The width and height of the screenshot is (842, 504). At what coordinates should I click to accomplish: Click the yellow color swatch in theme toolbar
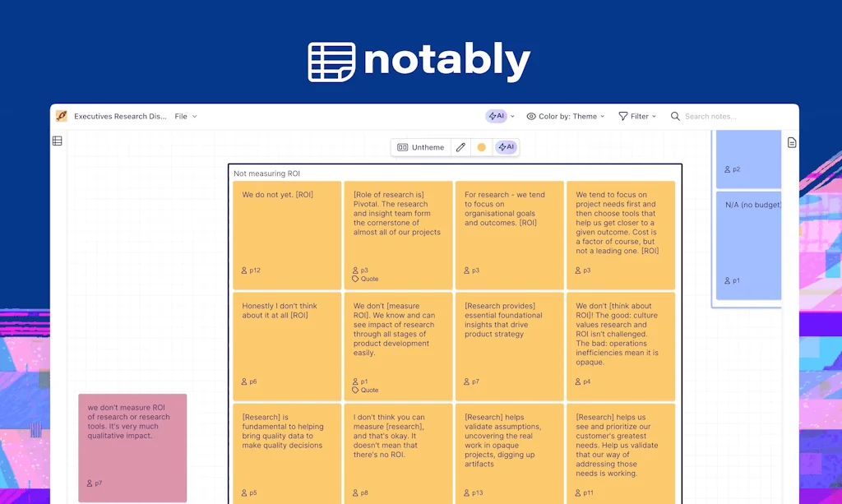[482, 147]
